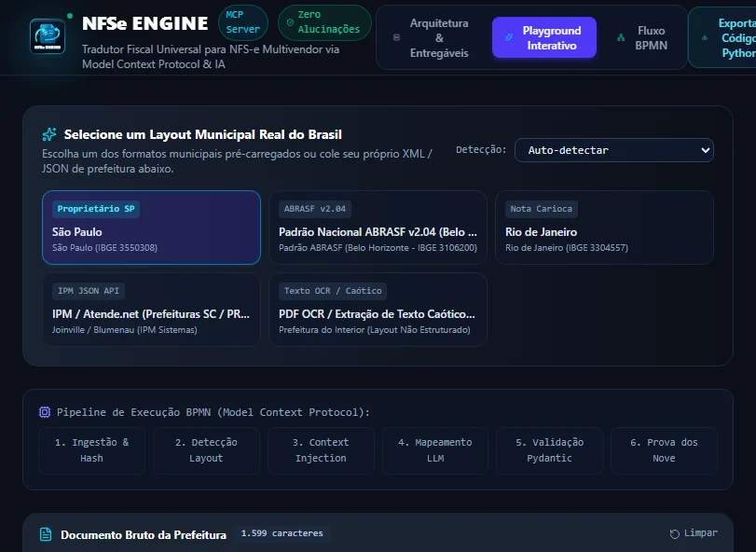This screenshot has width=756, height=552.
Task: Click the icon in the Playground Interativo tab
Action: coord(509,37)
